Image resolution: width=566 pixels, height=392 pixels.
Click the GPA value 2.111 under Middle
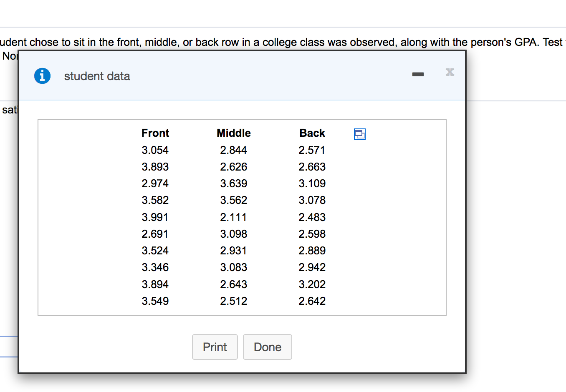[x=233, y=217]
